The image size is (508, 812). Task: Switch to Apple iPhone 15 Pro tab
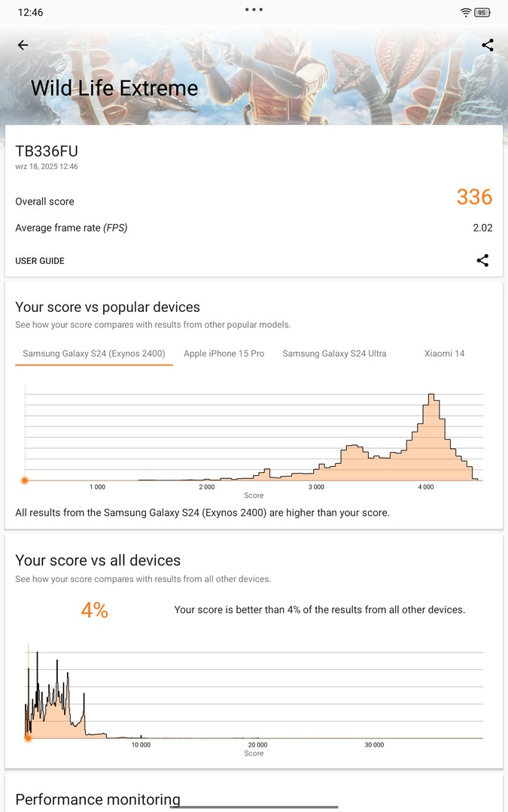[224, 353]
